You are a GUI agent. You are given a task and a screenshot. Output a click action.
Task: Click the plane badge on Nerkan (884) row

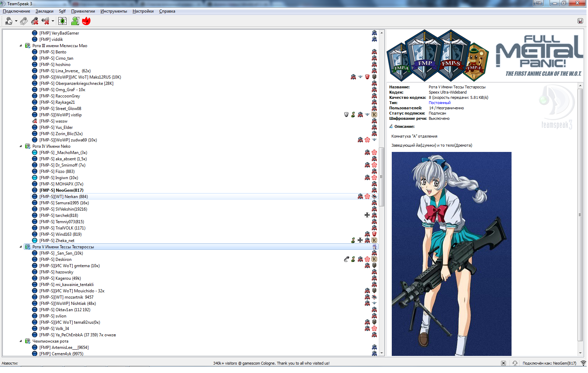[x=374, y=196]
